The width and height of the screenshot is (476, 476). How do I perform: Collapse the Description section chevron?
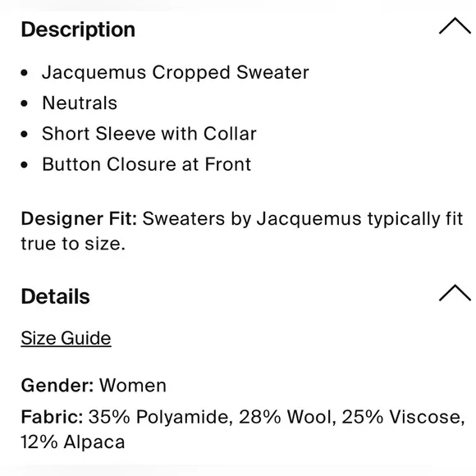[x=455, y=26]
